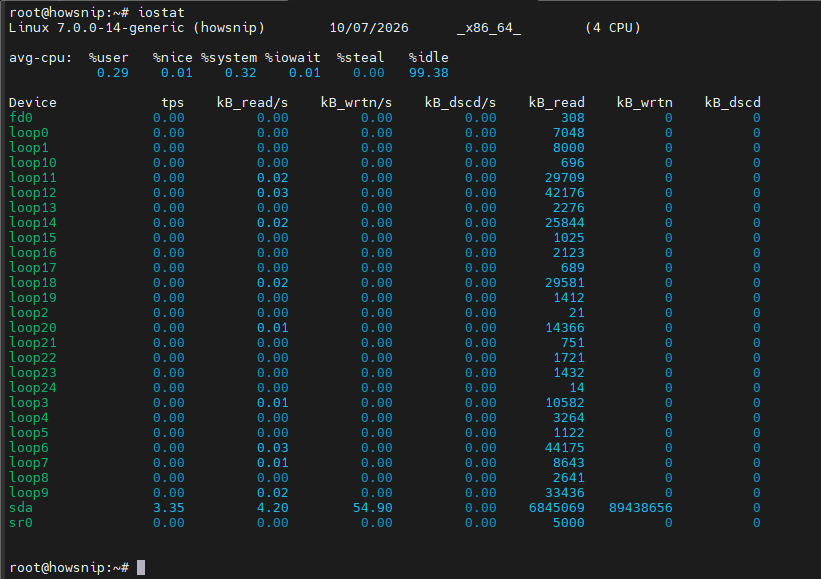Image resolution: width=821 pixels, height=579 pixels.
Task: Click the loop9 device name
Action: tap(29, 493)
